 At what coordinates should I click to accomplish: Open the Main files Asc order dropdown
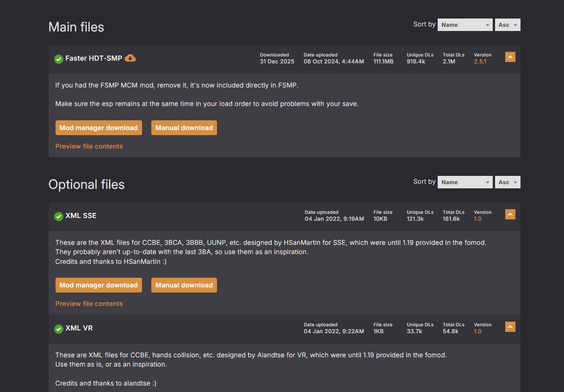pyautogui.click(x=508, y=25)
